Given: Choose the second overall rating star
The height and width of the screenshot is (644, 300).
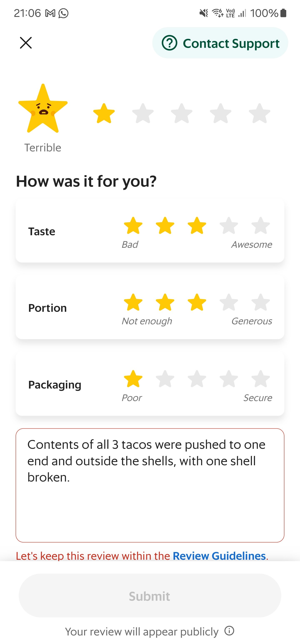Looking at the screenshot, I should coord(143,113).
